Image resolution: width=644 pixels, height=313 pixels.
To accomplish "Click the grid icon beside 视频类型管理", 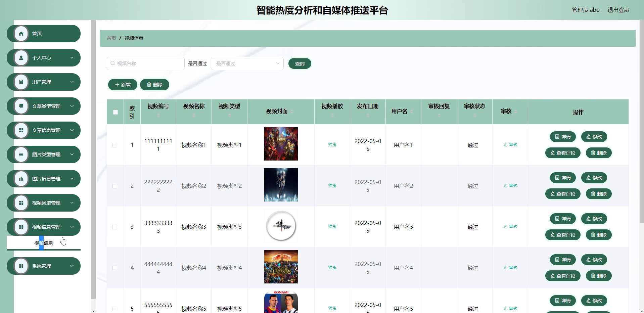I will pyautogui.click(x=21, y=203).
